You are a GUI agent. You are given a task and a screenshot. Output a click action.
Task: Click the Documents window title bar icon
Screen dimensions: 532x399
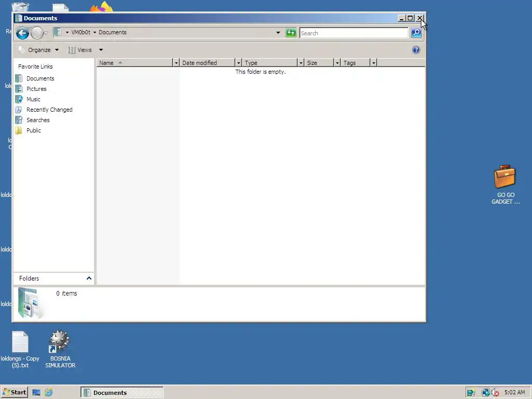click(19, 18)
